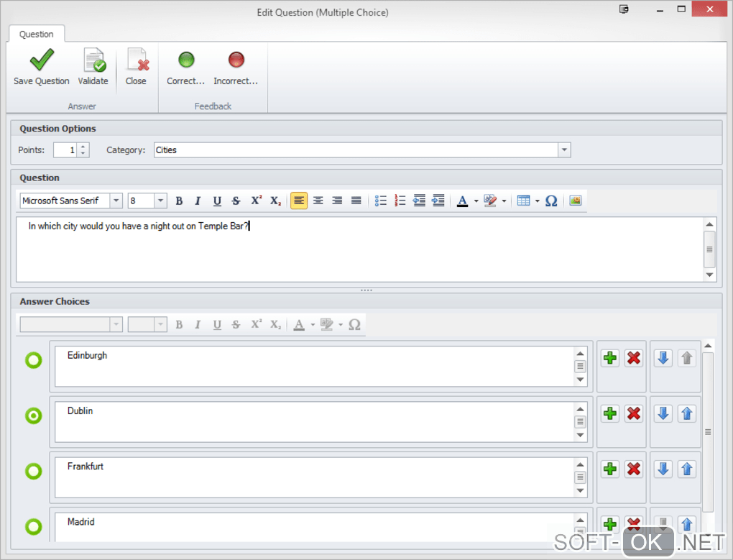Center align question text
Screen dimensions: 733x560
(318, 201)
